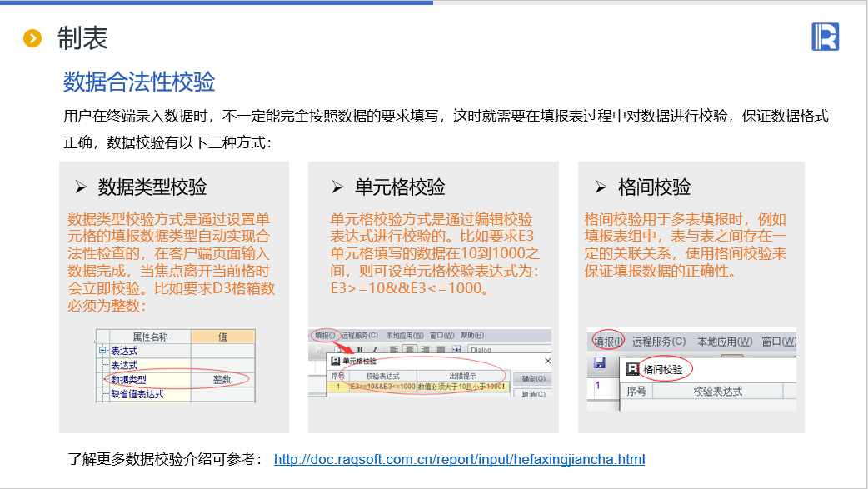The image size is (868, 489).
Task: Open 本地应用(W) menu in 单元格校验 screenshot
Action: 405,335
